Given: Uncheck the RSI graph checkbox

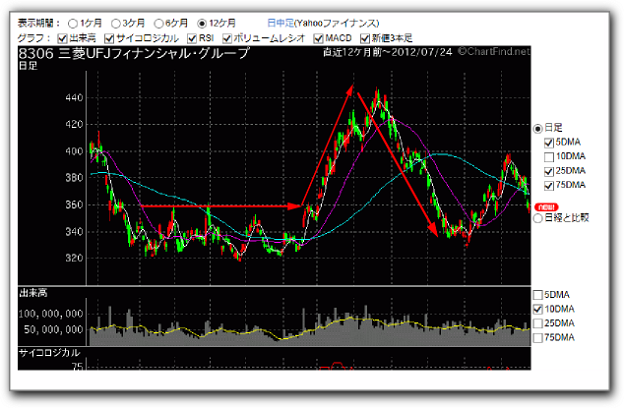Looking at the screenshot, I should click(x=192, y=38).
